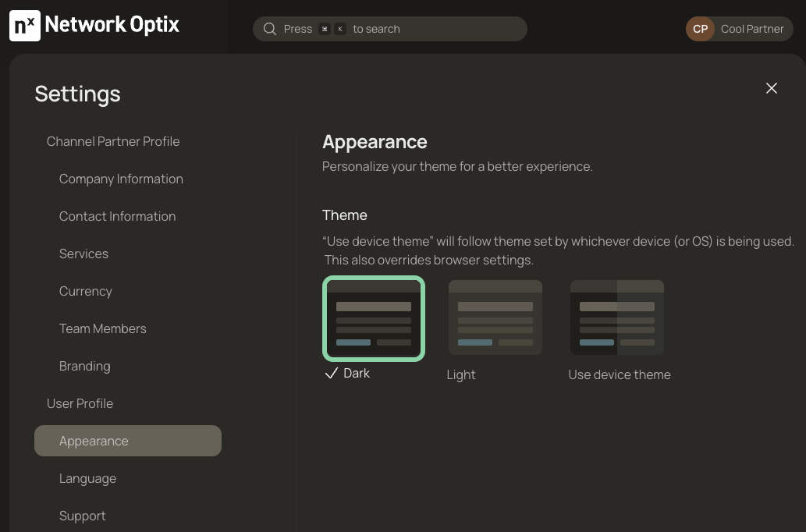This screenshot has height=532, width=806.
Task: Click 'Personalize your theme for a better experience.' text
Action: click(x=457, y=166)
